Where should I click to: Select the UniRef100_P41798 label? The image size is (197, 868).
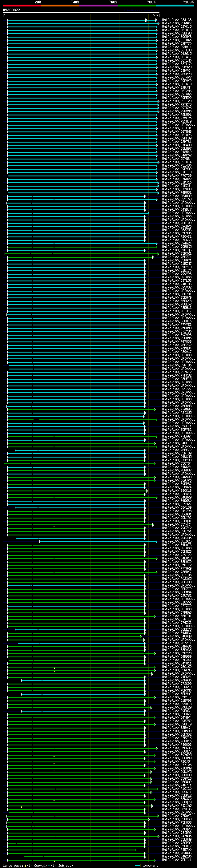pos(177,511)
